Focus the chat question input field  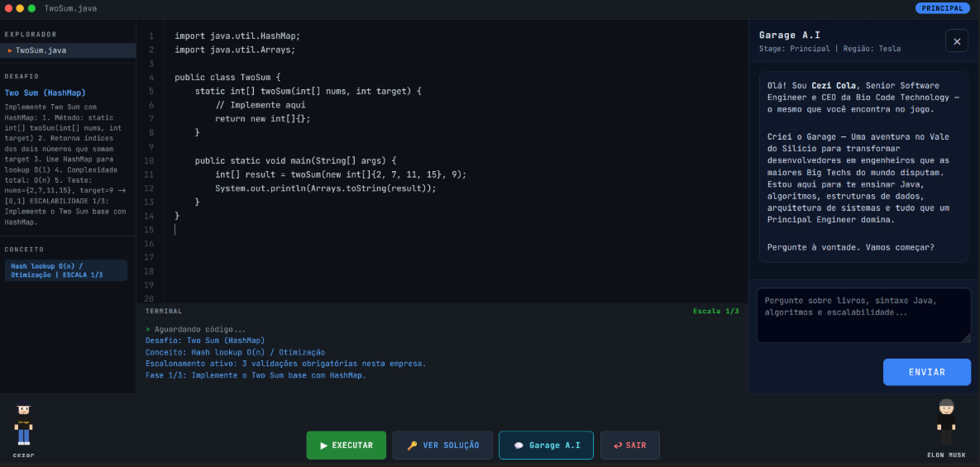click(x=863, y=315)
